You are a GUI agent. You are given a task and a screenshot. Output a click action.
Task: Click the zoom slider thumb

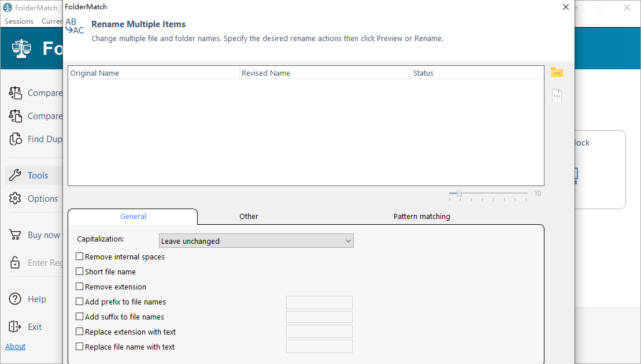(459, 193)
